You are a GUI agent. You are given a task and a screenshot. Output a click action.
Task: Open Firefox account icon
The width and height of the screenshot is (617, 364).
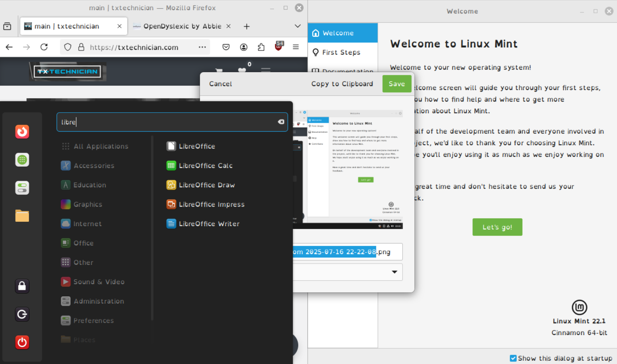[244, 47]
